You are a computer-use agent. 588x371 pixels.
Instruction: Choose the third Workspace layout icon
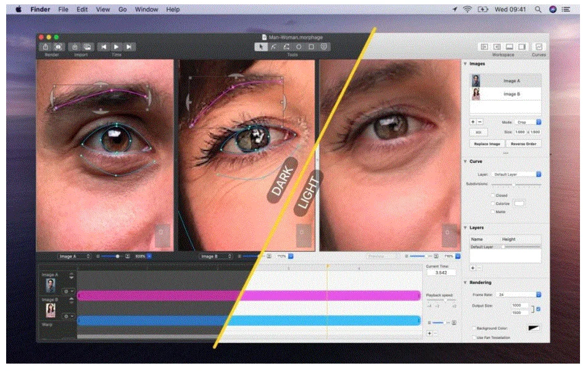[x=509, y=47]
